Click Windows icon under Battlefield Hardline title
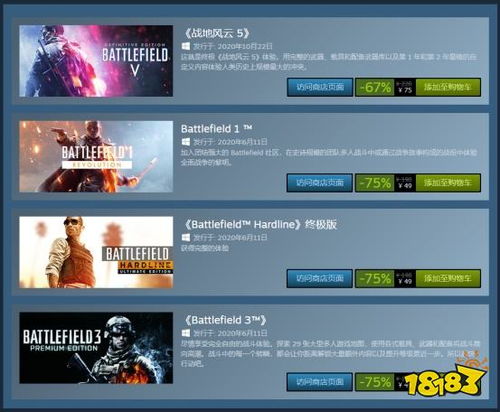500x412 pixels. click(186, 237)
